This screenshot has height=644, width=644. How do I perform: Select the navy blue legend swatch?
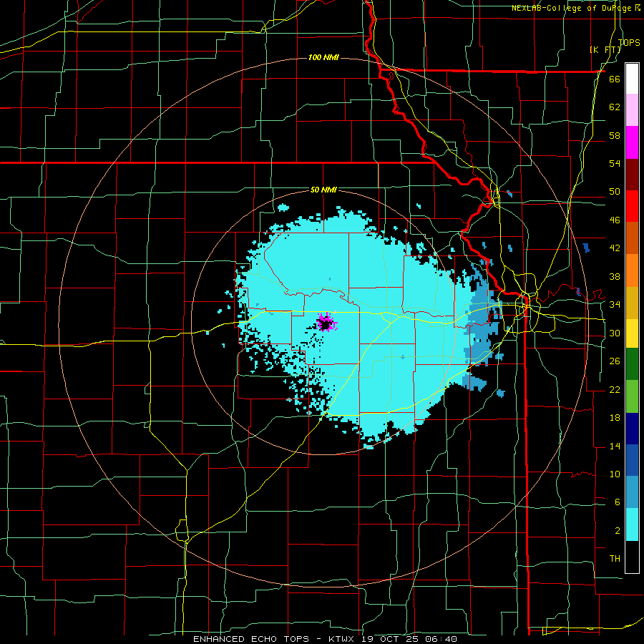[632, 429]
